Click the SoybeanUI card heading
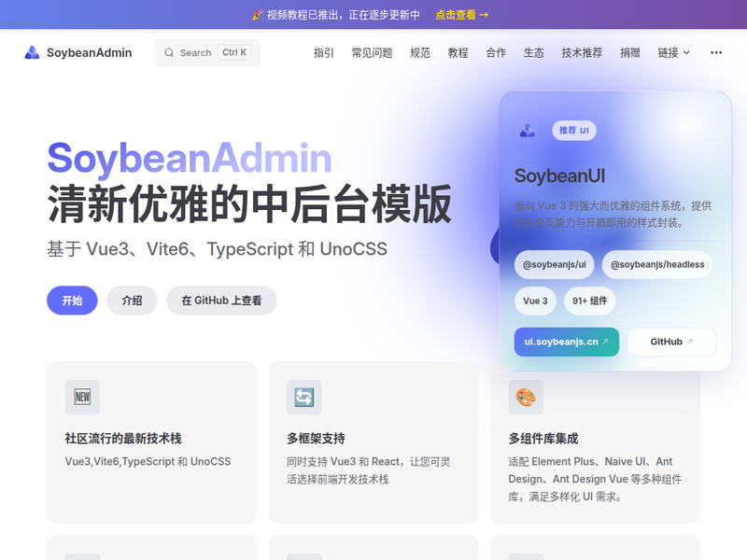The width and height of the screenshot is (747, 560). click(559, 176)
